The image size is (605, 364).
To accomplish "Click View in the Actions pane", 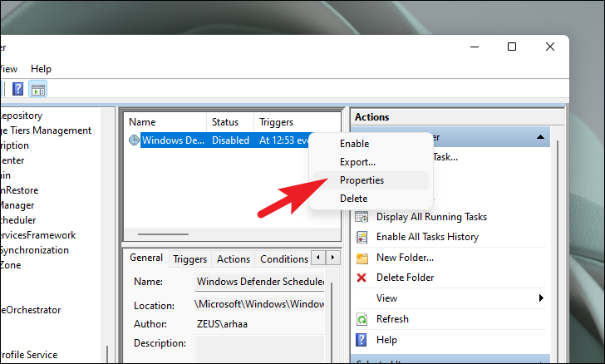I will pyautogui.click(x=386, y=298).
